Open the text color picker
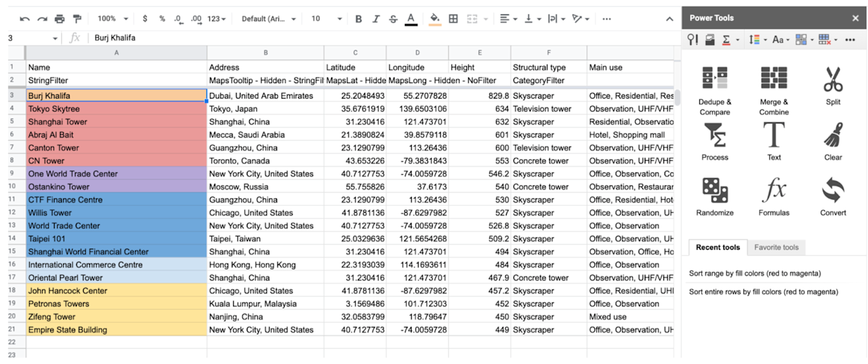The image size is (868, 364). [x=410, y=19]
